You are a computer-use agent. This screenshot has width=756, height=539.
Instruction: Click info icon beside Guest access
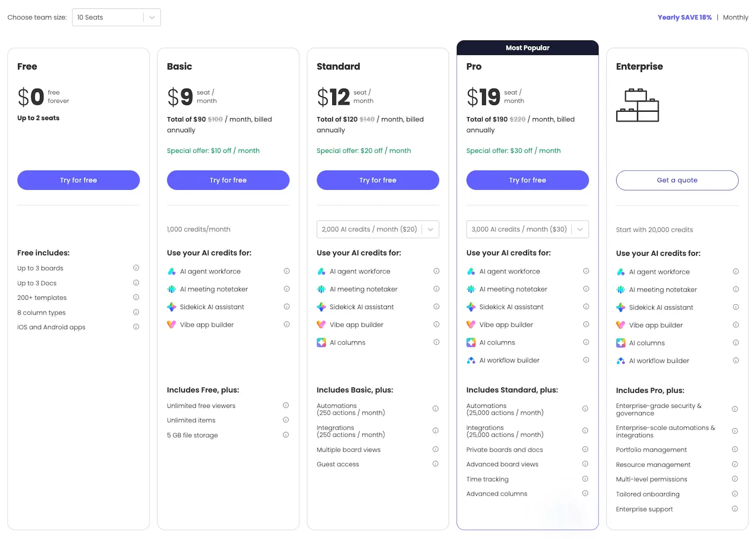(x=436, y=464)
